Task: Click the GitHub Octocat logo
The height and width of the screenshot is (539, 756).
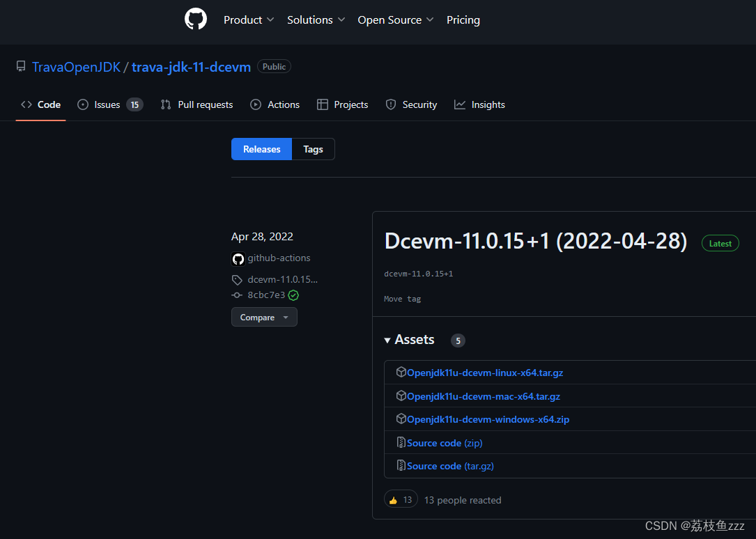Action: point(196,19)
